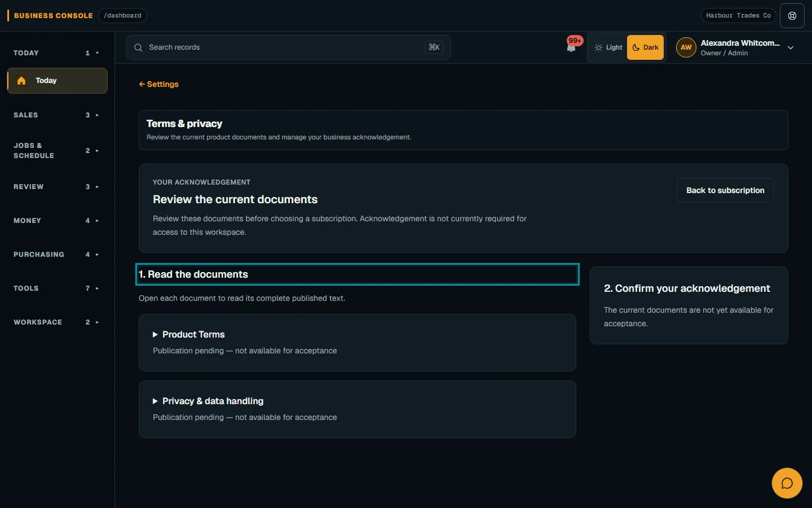Click the 'Review the current documents' heading
Image resolution: width=812 pixels, height=508 pixels.
[235, 199]
